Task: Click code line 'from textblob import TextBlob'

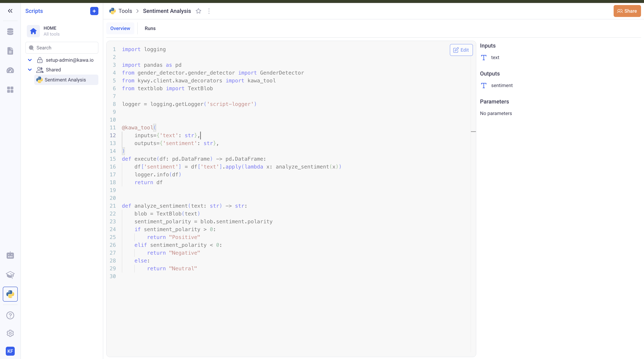Action: (167, 89)
